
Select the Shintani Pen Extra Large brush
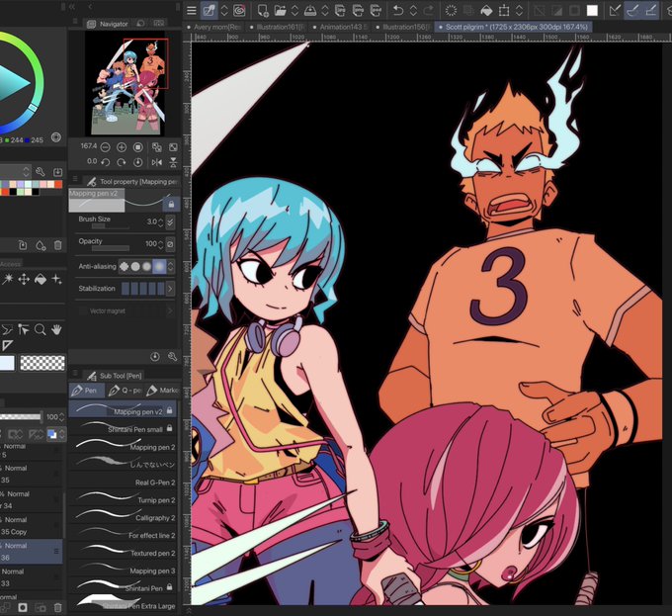pos(123,603)
